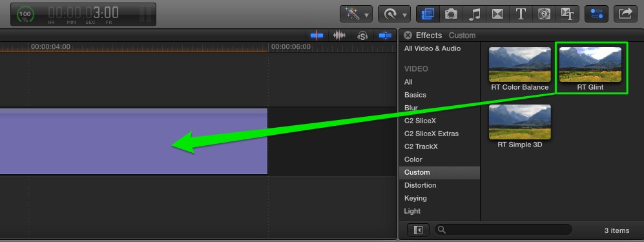644x242 pixels.
Task: Open the Music and Sound browser
Action: (x=474, y=14)
